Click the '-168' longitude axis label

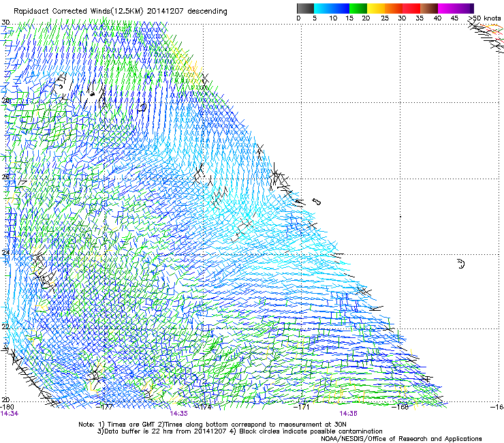click(400, 407)
